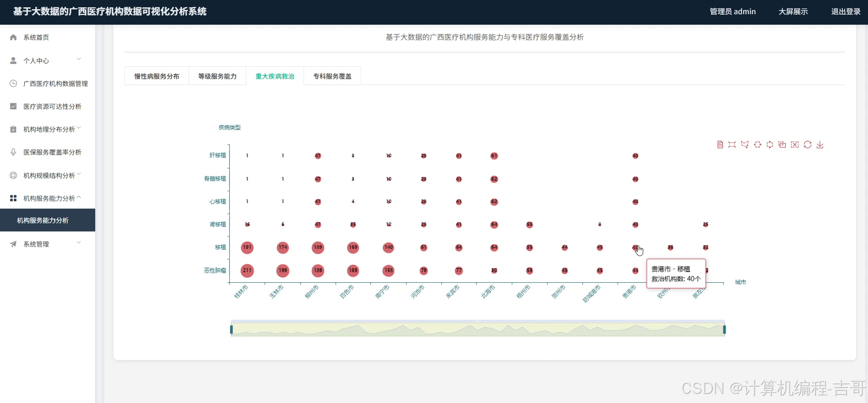868x403 pixels.
Task: Click the restore chart refresh icon
Action: pos(808,145)
